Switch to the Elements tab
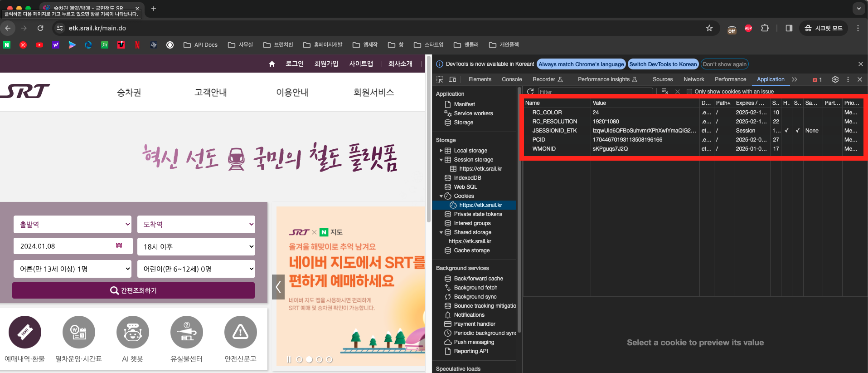The width and height of the screenshot is (868, 373). (x=480, y=79)
